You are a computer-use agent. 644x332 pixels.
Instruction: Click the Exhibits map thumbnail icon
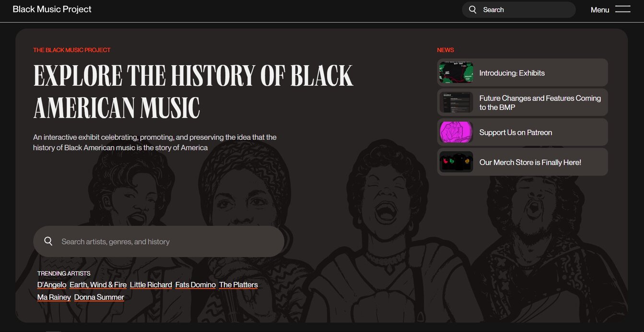455,72
